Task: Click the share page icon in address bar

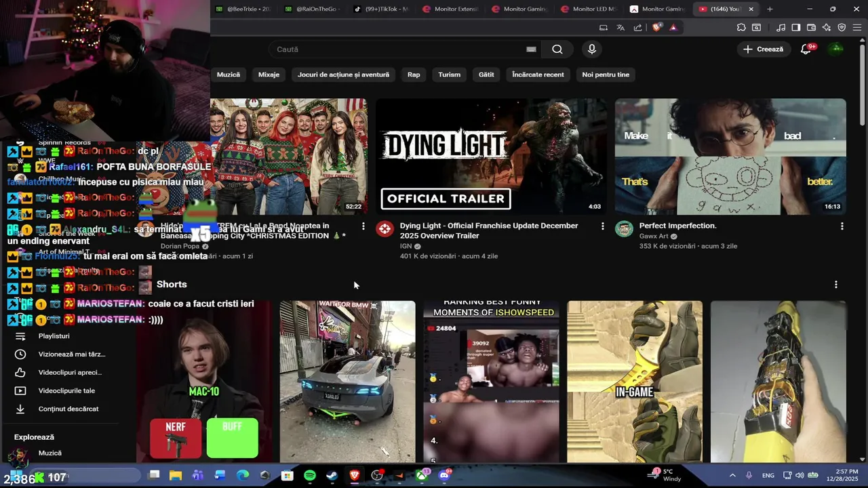Action: [637, 28]
